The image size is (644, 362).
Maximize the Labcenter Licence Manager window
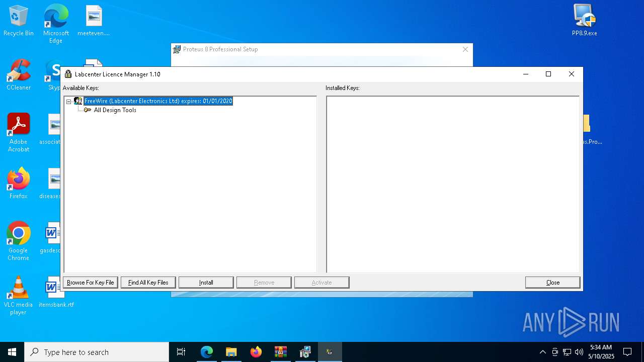[x=548, y=74]
